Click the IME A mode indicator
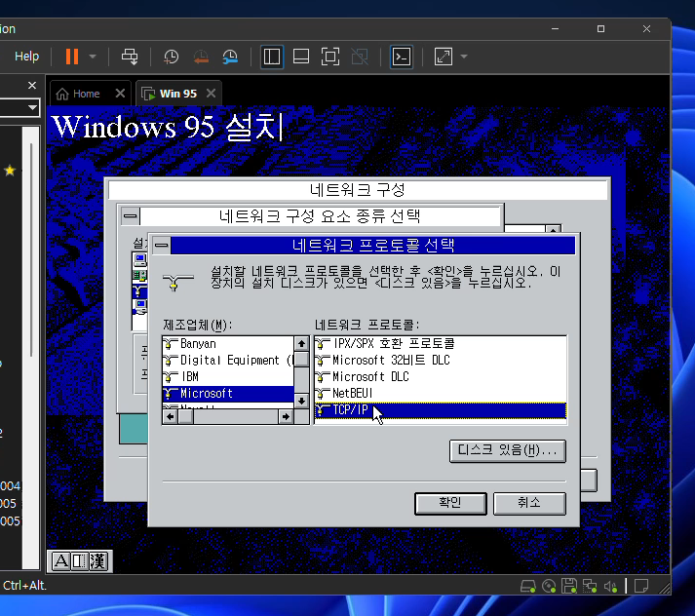Screen dimensions: 695x616 point(61,561)
